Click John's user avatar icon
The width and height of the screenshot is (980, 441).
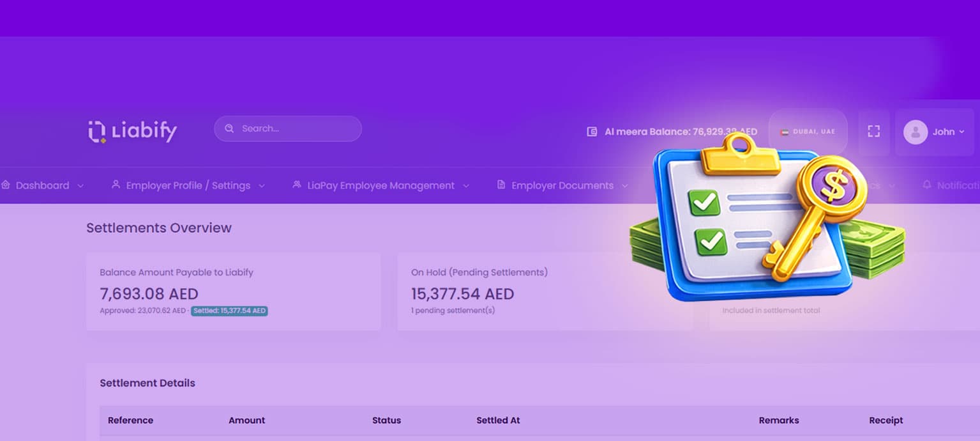click(915, 132)
